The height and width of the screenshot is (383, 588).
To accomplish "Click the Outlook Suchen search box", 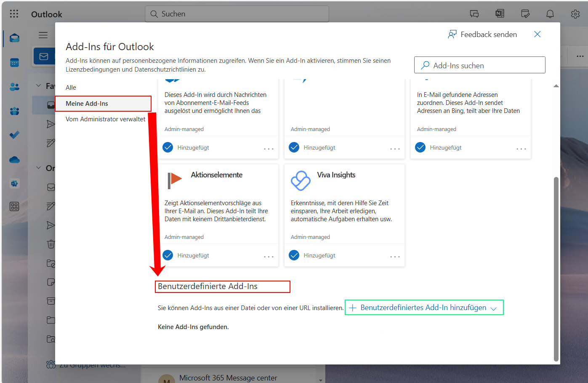I will pos(237,14).
